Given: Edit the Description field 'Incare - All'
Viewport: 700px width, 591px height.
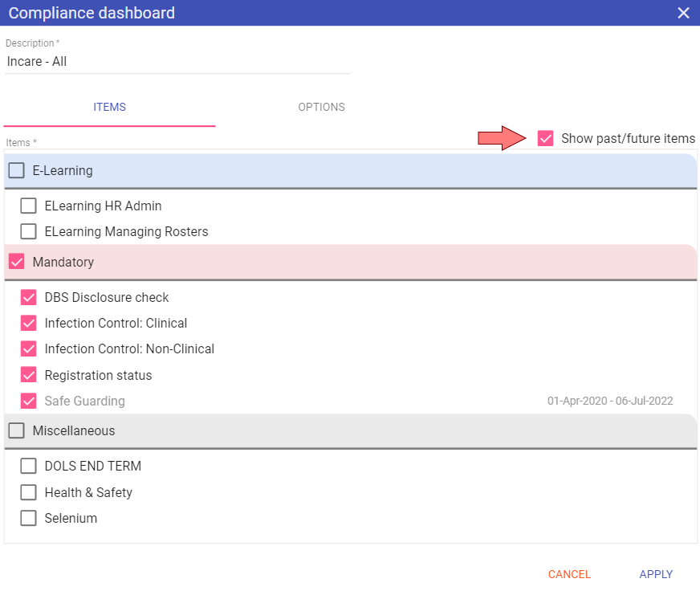Looking at the screenshot, I should [177, 62].
